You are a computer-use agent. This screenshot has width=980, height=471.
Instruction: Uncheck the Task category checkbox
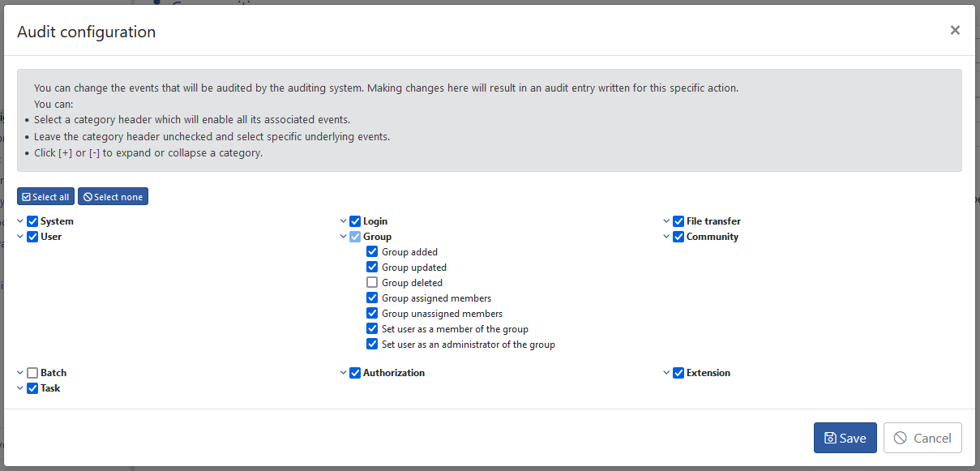[32, 388]
